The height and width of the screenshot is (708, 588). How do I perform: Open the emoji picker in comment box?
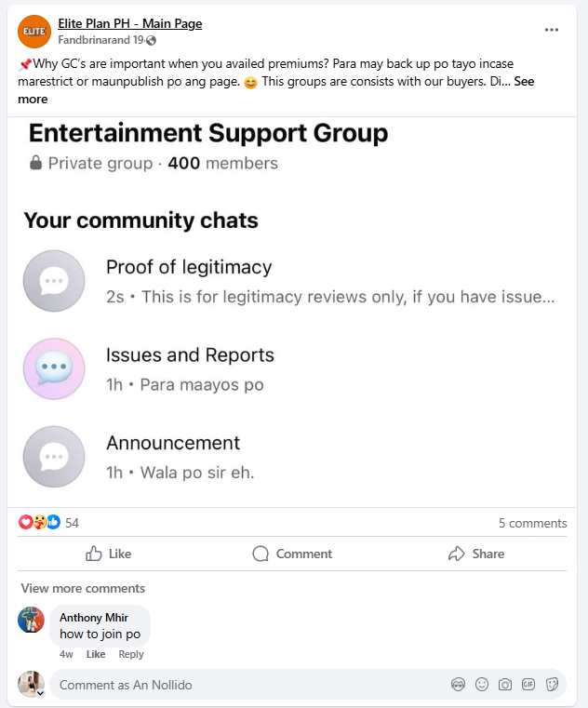(x=482, y=685)
